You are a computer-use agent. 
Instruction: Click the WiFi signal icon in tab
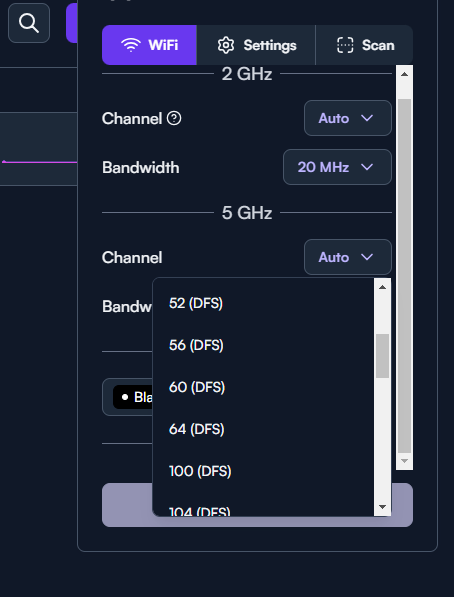[131, 45]
